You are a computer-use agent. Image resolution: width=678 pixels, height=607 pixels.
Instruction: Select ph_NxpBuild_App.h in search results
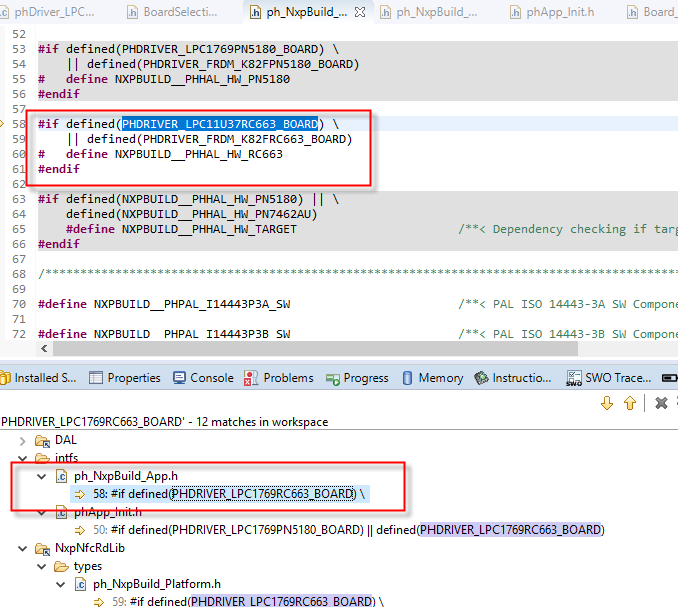coord(126,476)
